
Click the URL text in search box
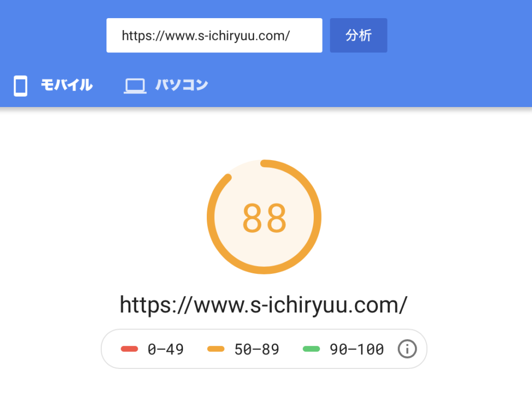tap(206, 36)
